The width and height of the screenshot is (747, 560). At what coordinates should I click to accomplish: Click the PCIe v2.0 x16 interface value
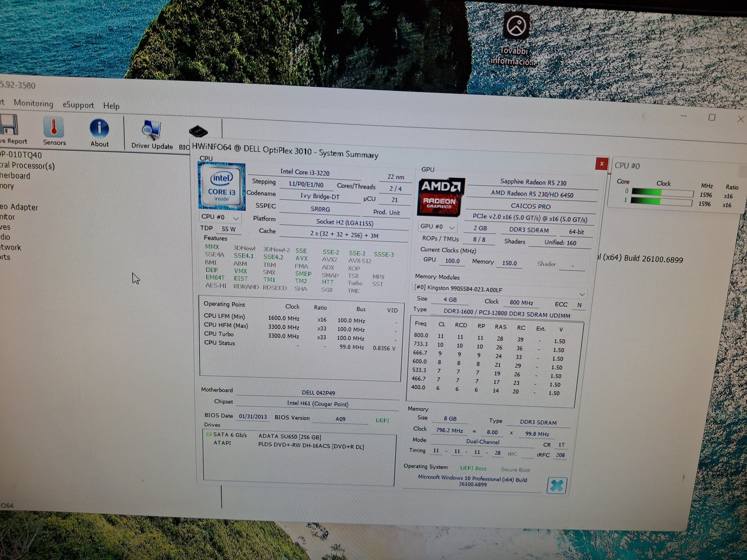pyautogui.click(x=530, y=218)
